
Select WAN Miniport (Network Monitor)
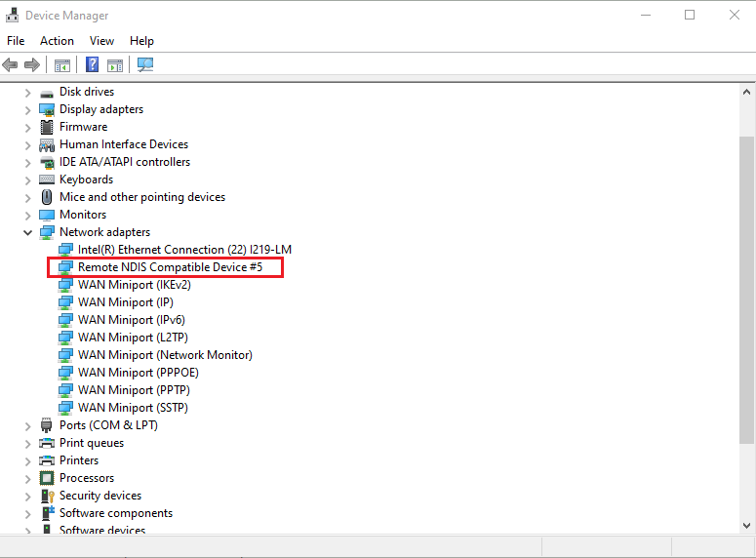(x=166, y=355)
